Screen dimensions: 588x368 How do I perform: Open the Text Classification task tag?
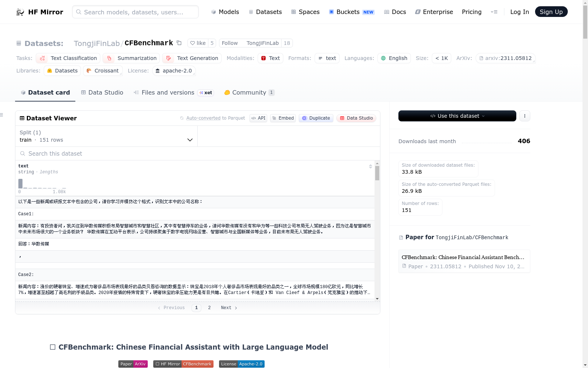pos(68,58)
